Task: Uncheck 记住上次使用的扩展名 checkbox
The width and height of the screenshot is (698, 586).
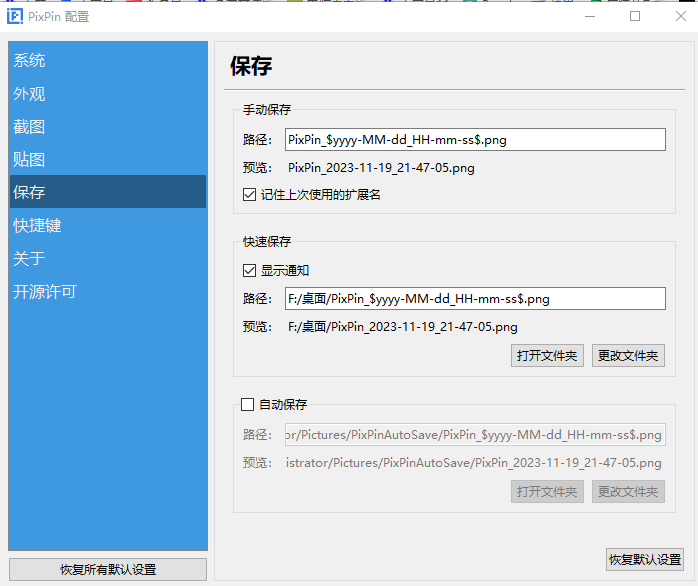Action: pyautogui.click(x=249, y=195)
